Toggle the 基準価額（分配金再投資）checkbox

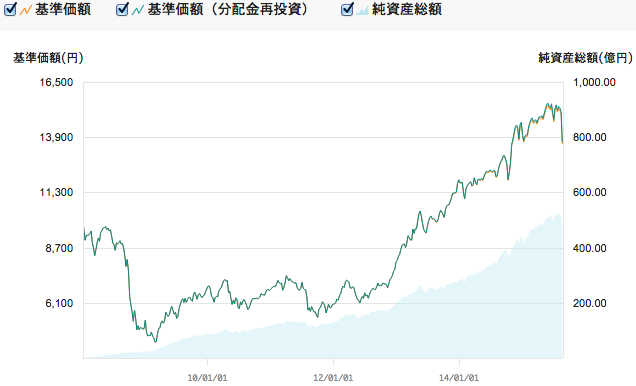(x=122, y=9)
